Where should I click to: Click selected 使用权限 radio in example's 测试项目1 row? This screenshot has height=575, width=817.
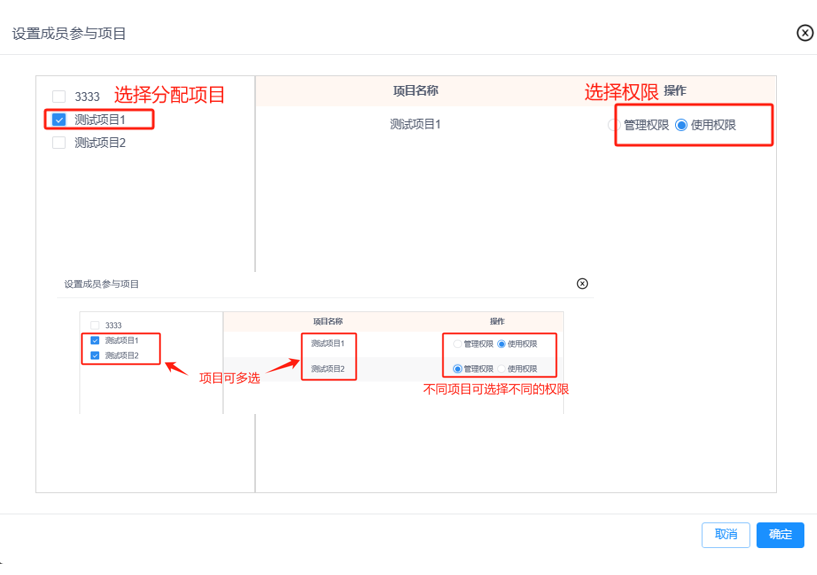[x=502, y=344]
